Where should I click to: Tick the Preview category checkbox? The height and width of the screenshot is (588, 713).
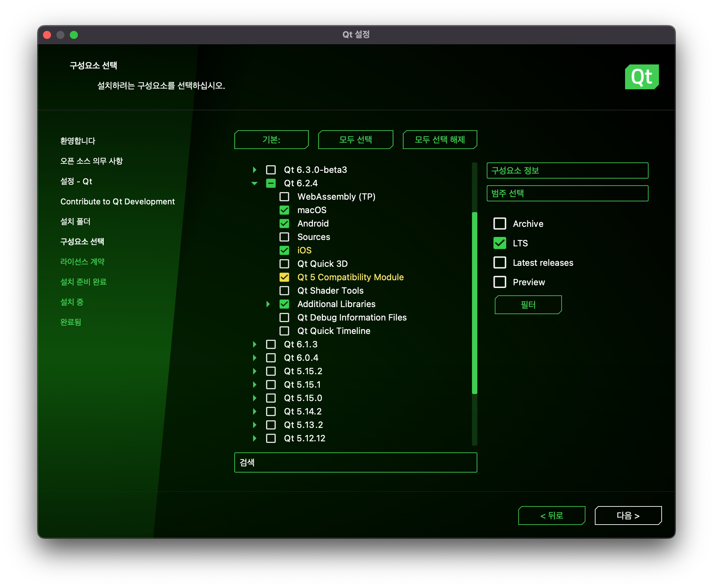tap(500, 282)
